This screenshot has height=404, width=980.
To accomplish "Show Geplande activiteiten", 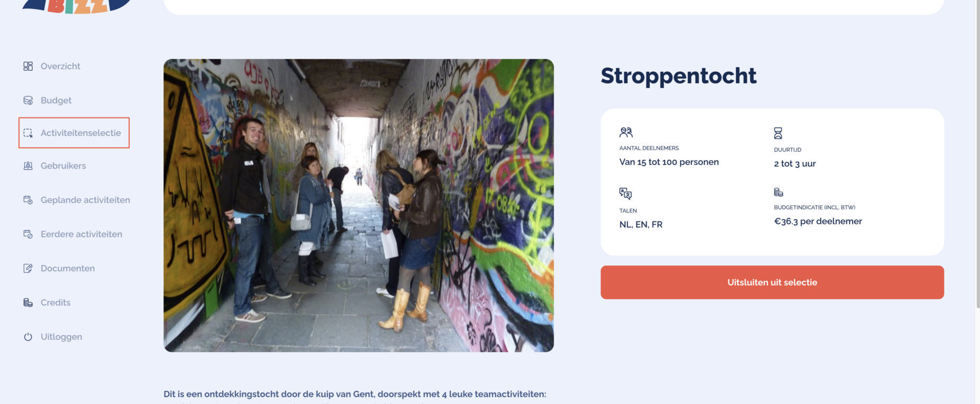I will tap(85, 200).
